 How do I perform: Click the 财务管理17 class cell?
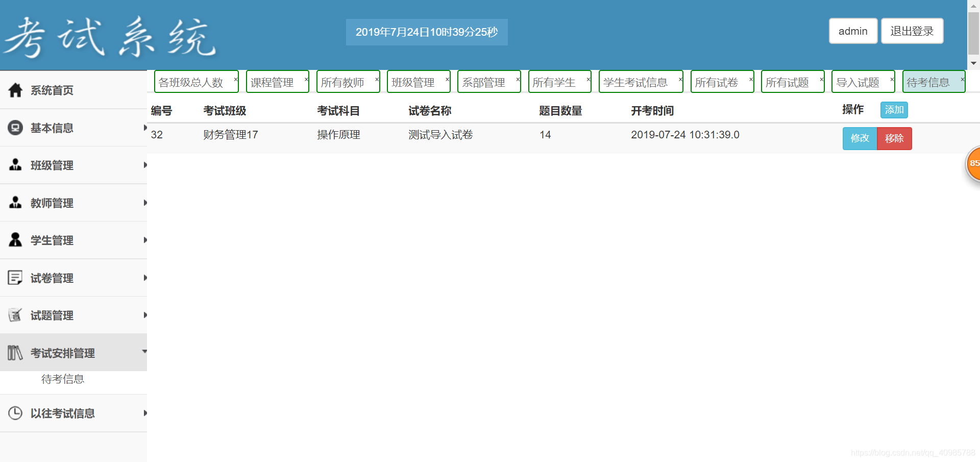[231, 135]
